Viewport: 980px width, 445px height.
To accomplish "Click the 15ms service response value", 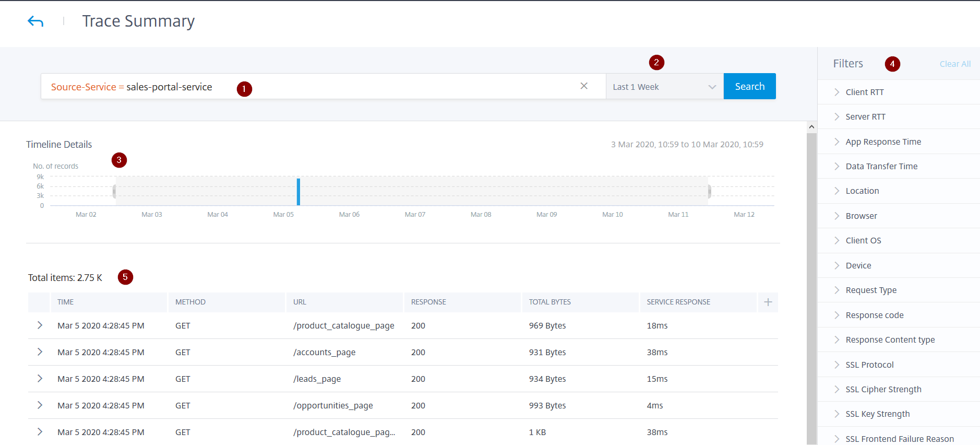I will coord(657,379).
